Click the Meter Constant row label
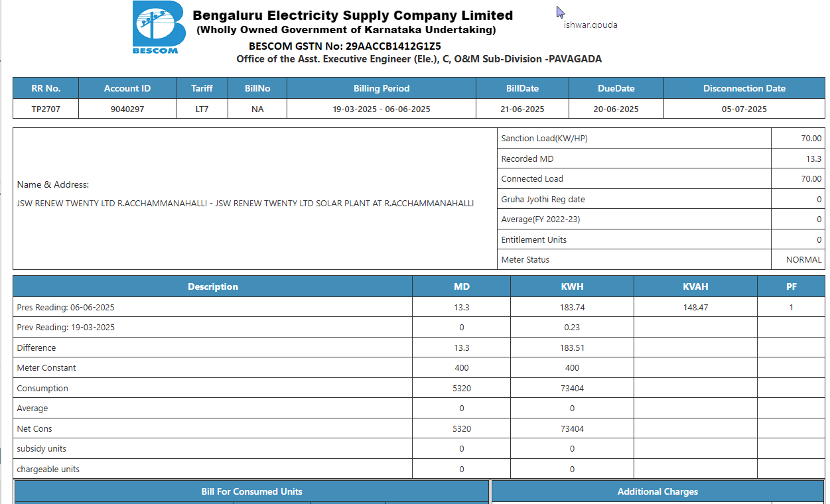This screenshot has height=504, width=830. click(46, 367)
